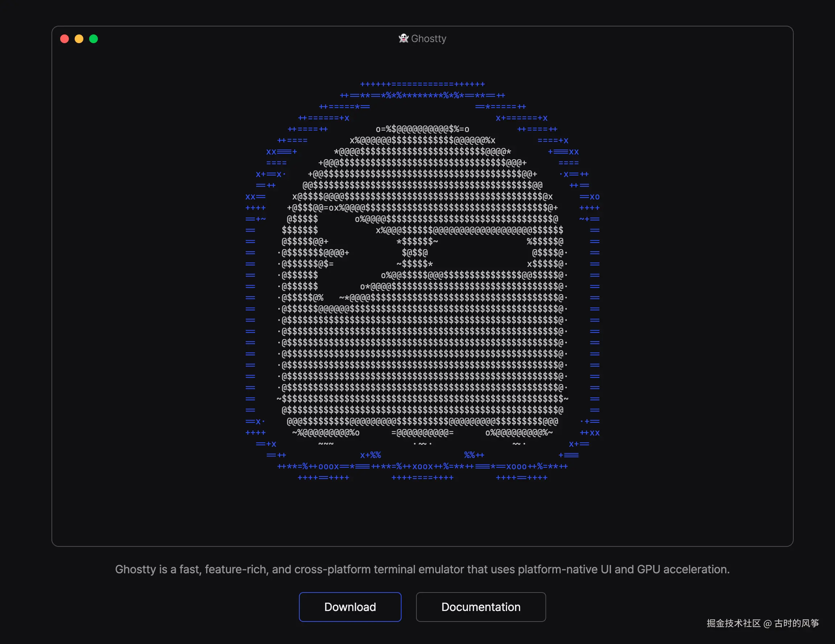Click the yellow minimize window dot
The image size is (835, 644).
coord(79,39)
